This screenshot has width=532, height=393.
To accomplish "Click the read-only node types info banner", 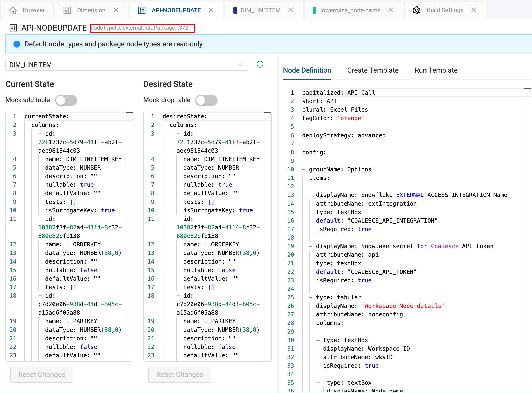I will coord(269,44).
